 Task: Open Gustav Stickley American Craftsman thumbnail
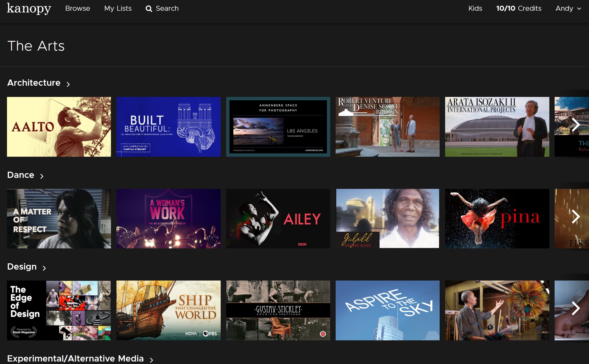pos(278,310)
